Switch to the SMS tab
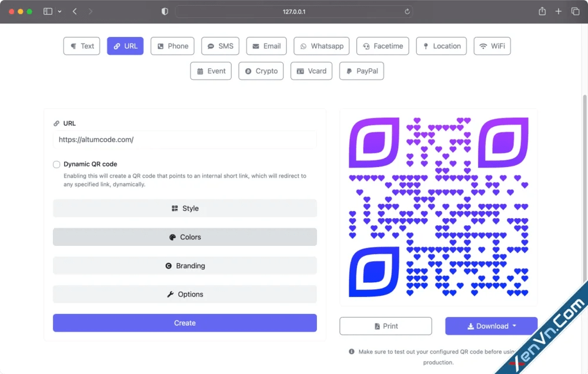The width and height of the screenshot is (588, 374). 220,46
